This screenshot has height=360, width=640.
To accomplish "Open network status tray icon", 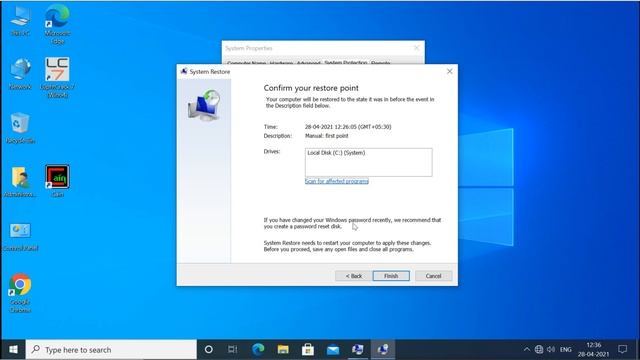I will click(539, 349).
